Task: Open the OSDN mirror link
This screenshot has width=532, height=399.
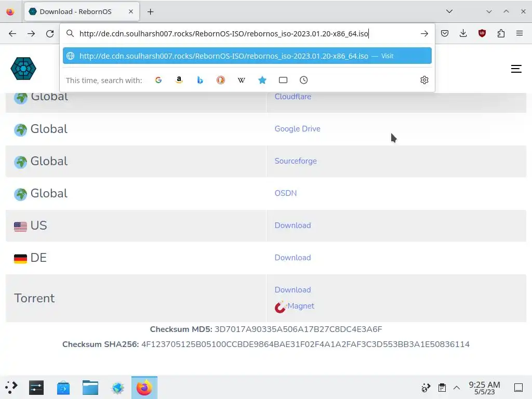Action: pyautogui.click(x=286, y=193)
